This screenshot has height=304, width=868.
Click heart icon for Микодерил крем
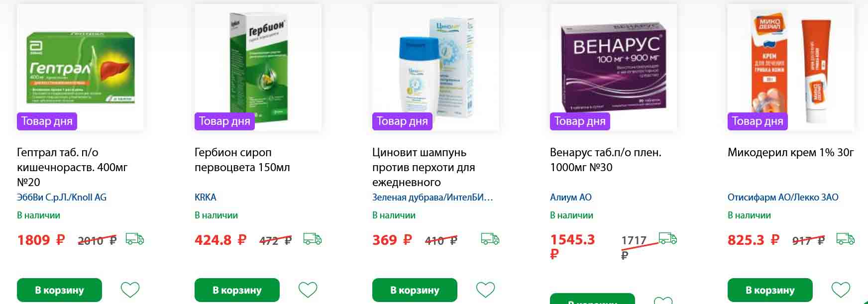841,290
